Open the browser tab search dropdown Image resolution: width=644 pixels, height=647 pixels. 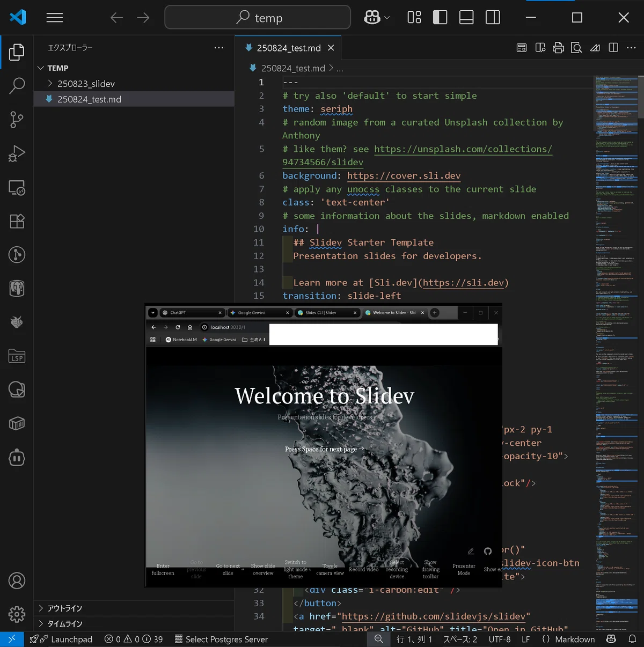[153, 313]
